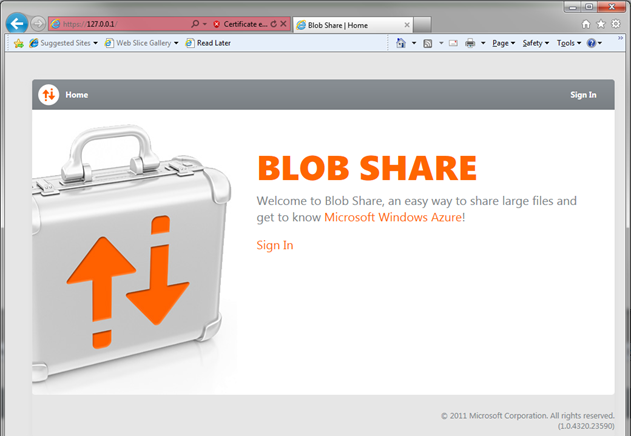The image size is (631, 436).
Task: Follow the Microsoft Windows Azure link
Action: pyautogui.click(x=393, y=217)
